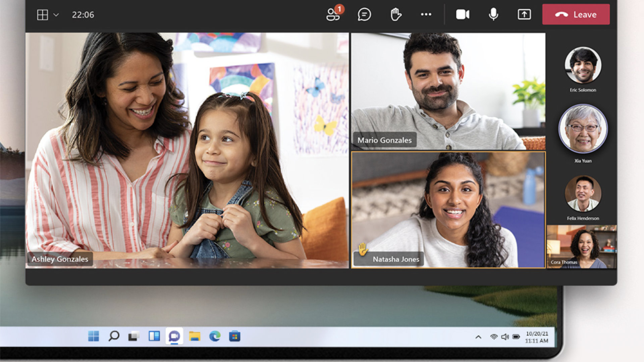Share your screen content
Image resolution: width=644 pixels, height=362 pixels.
[x=524, y=14]
